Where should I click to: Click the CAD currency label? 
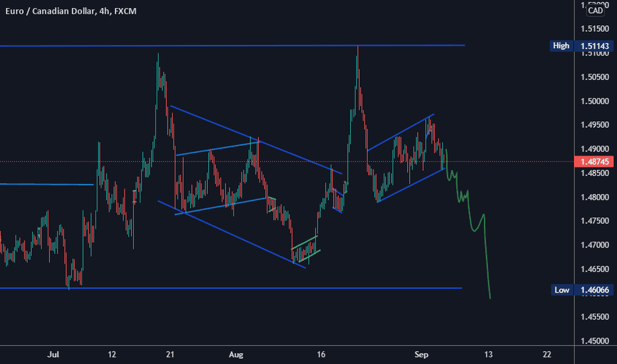[x=595, y=11]
